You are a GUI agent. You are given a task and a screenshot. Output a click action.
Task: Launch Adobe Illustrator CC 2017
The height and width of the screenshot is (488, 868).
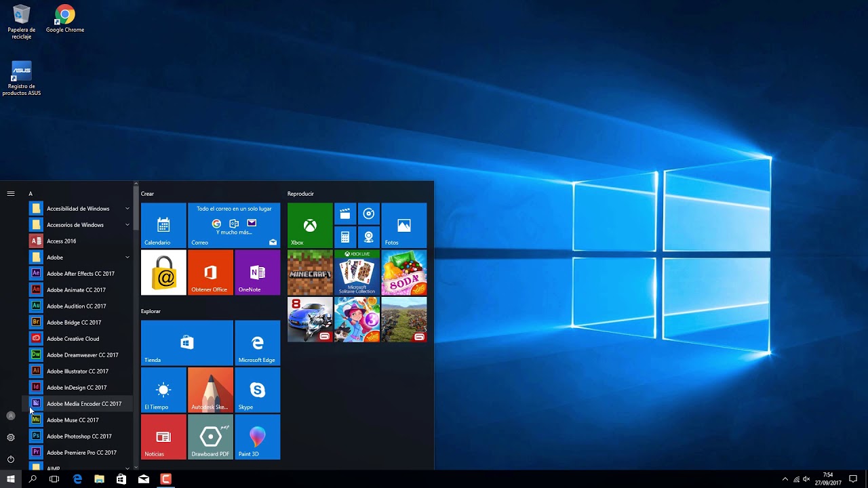(80, 371)
